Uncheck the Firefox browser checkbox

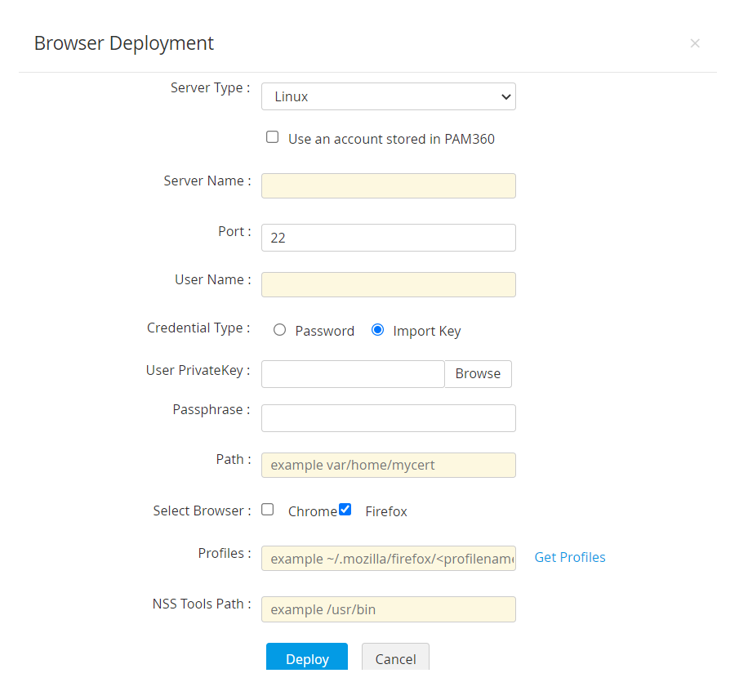(x=345, y=510)
